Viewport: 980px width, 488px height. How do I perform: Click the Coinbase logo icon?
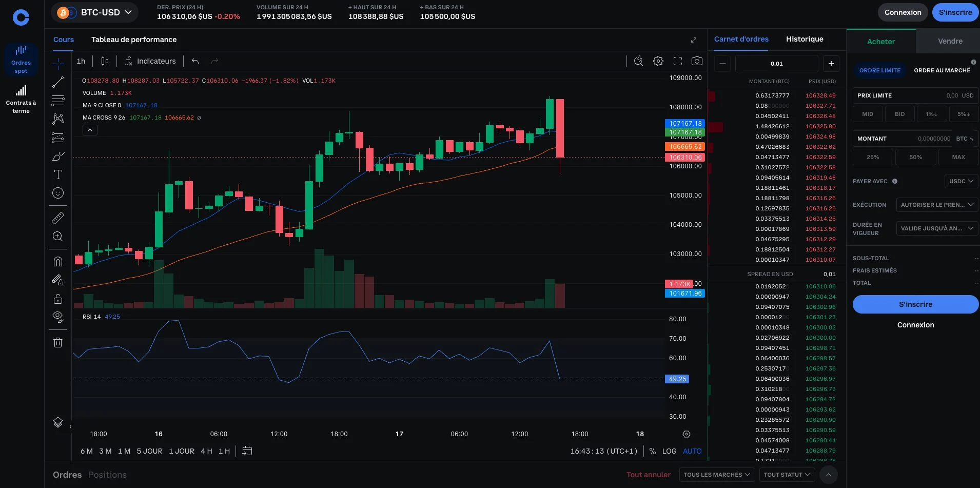21,17
